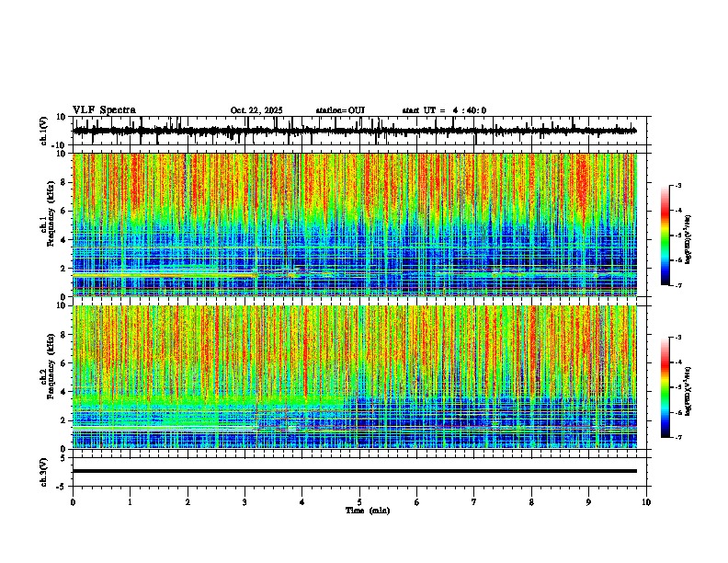This screenshot has height=563, width=728.
Task: Click the "-7" tick on ch.2 colorbar
Action: pos(677,437)
